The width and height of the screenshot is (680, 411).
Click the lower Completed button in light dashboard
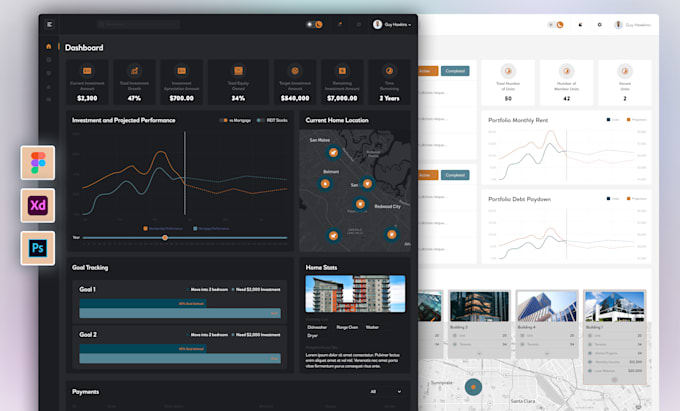tap(455, 175)
